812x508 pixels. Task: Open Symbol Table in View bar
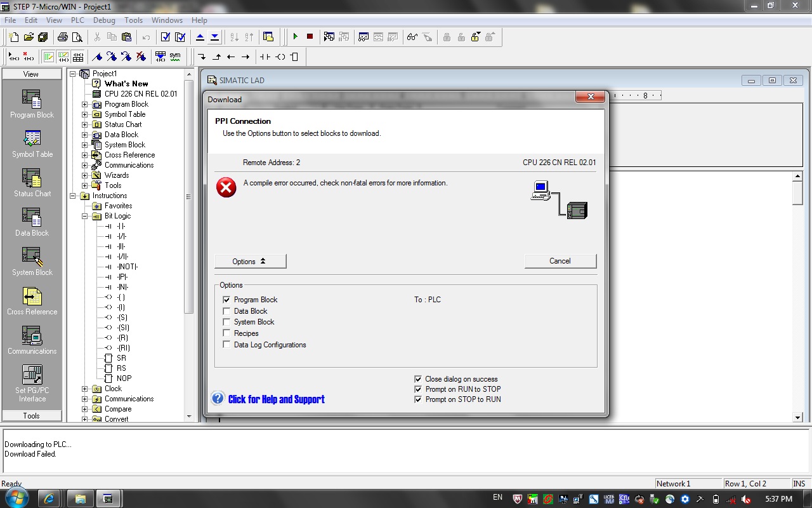coord(32,144)
